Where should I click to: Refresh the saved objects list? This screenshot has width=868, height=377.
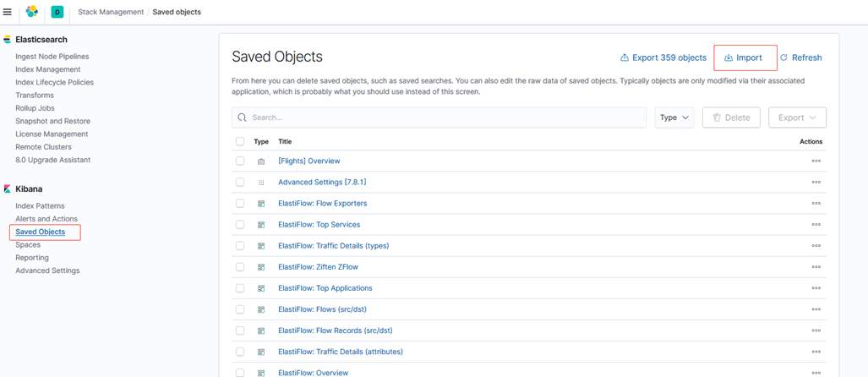[x=801, y=57]
